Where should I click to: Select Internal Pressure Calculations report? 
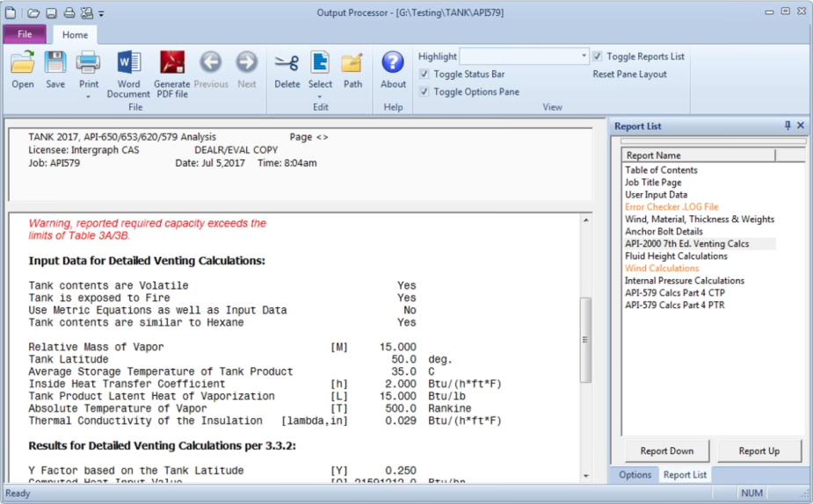tap(685, 280)
